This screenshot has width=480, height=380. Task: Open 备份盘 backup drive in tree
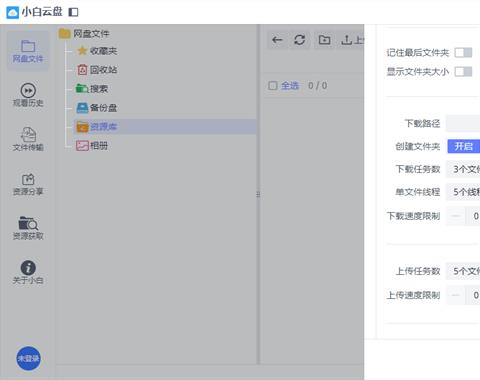(97, 108)
